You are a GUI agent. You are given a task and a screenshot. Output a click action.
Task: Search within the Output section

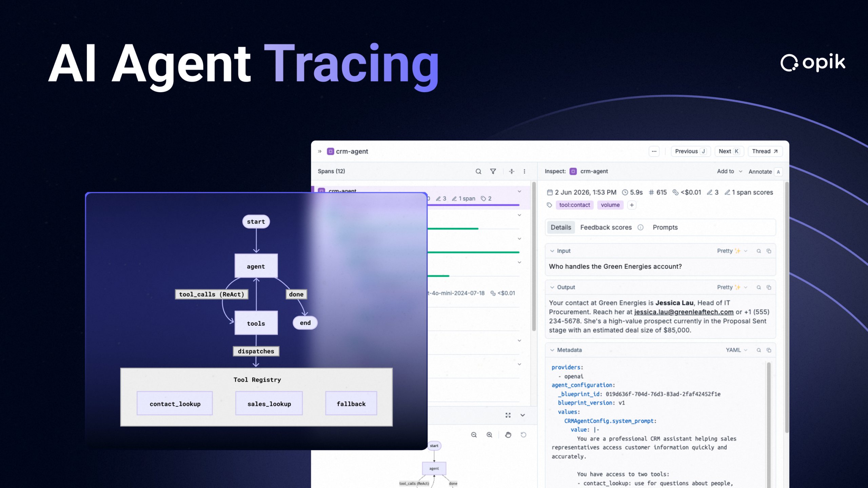(x=759, y=287)
